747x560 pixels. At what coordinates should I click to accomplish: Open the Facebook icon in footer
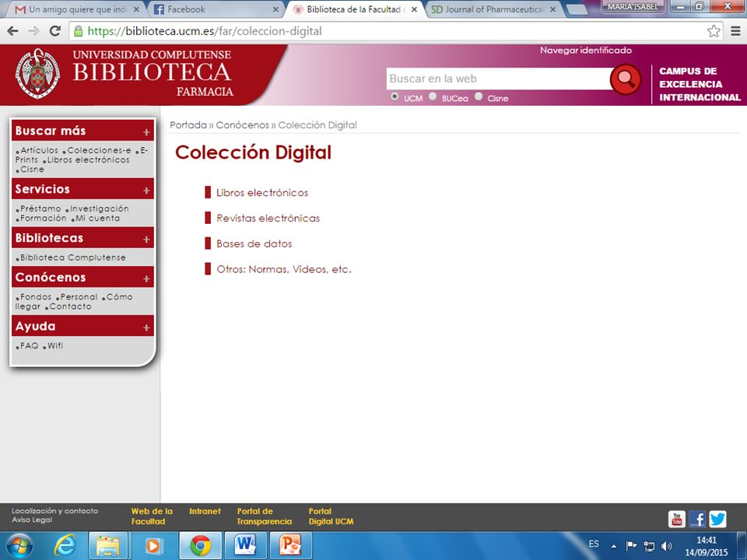tap(697, 519)
